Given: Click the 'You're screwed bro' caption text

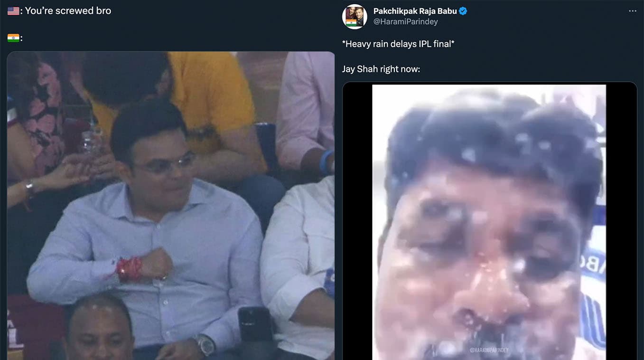Looking at the screenshot, I should (x=68, y=10).
